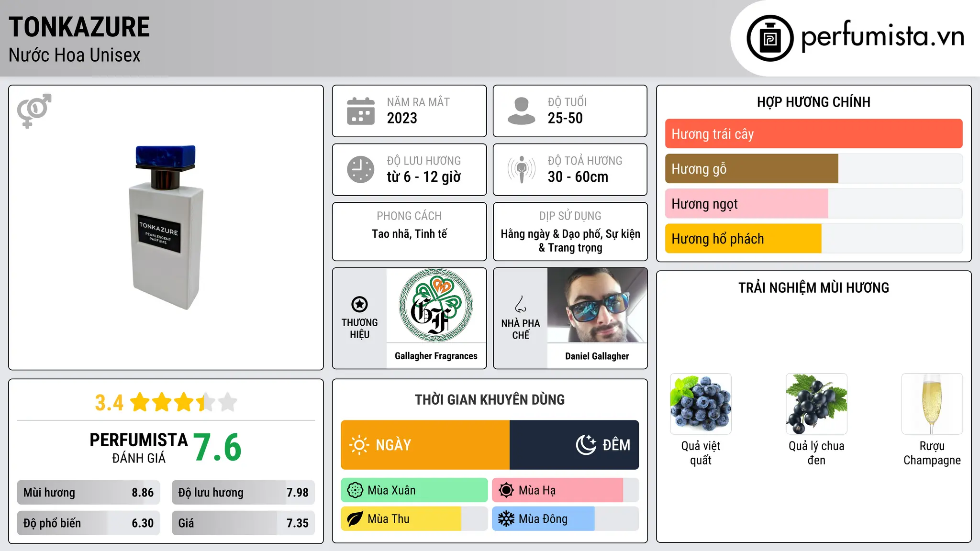Image resolution: width=980 pixels, height=551 pixels.
Task: Click the longevity value từ 6 - 12 giờ
Action: [424, 177]
